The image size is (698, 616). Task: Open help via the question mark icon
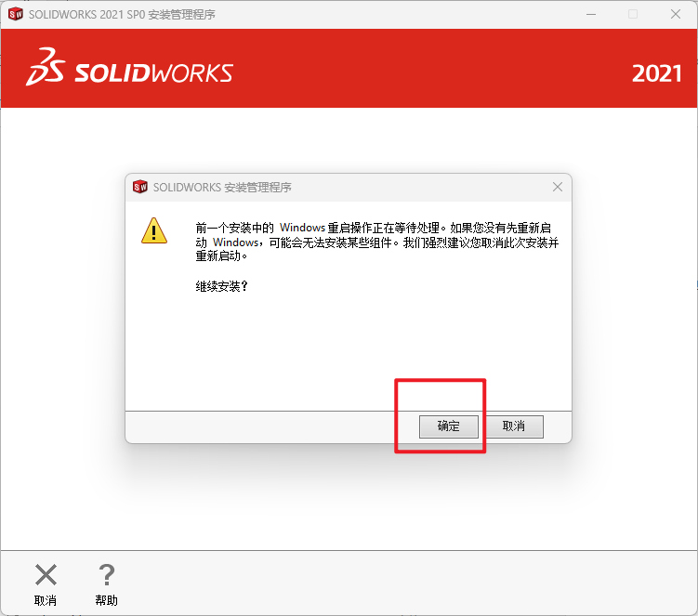pos(107,574)
